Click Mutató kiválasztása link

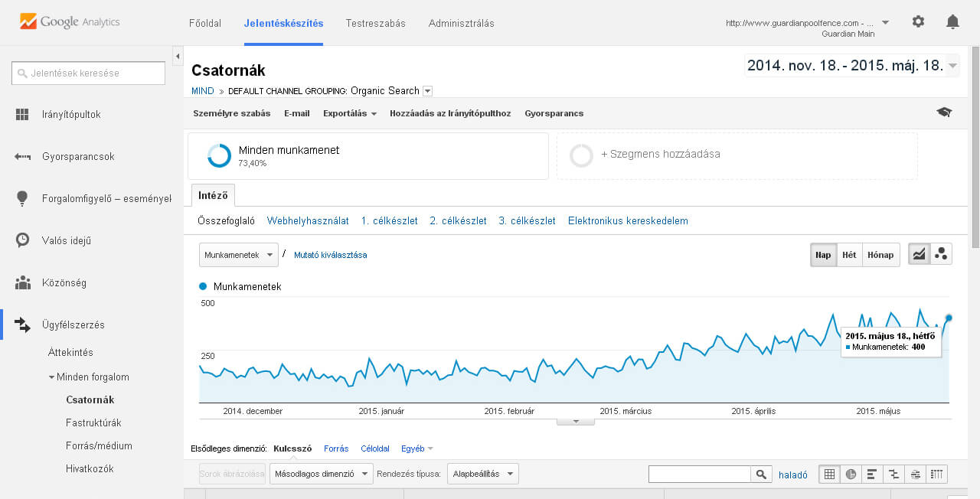pyautogui.click(x=331, y=255)
